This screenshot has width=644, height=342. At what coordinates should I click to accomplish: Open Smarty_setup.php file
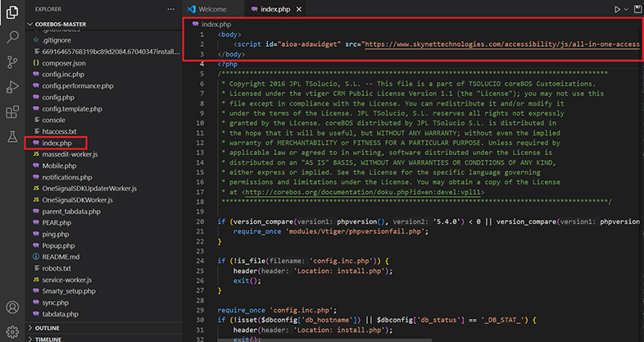pyautogui.click(x=69, y=291)
